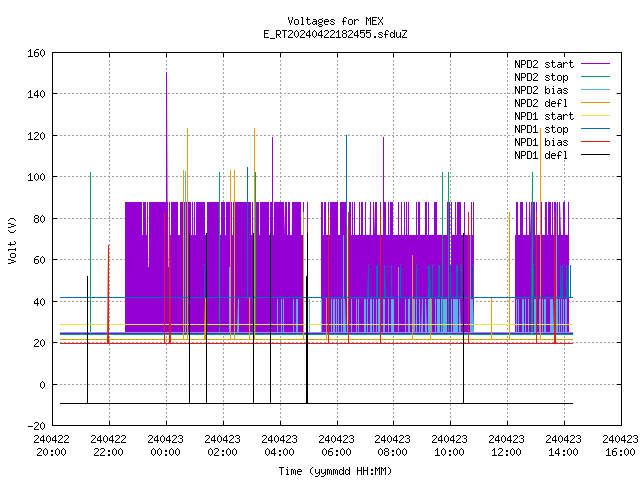Click the NPD1 start yellow legend line
This screenshot has height=480, width=640.
595,116
